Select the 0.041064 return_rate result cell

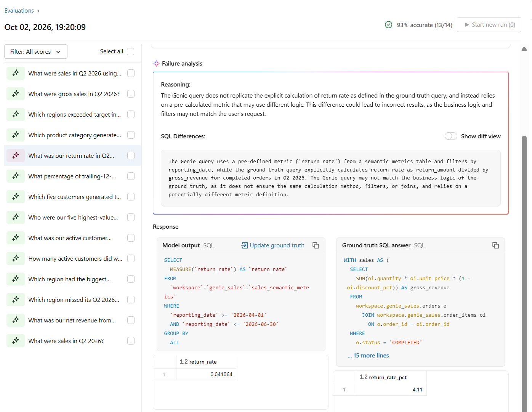pyautogui.click(x=206, y=374)
